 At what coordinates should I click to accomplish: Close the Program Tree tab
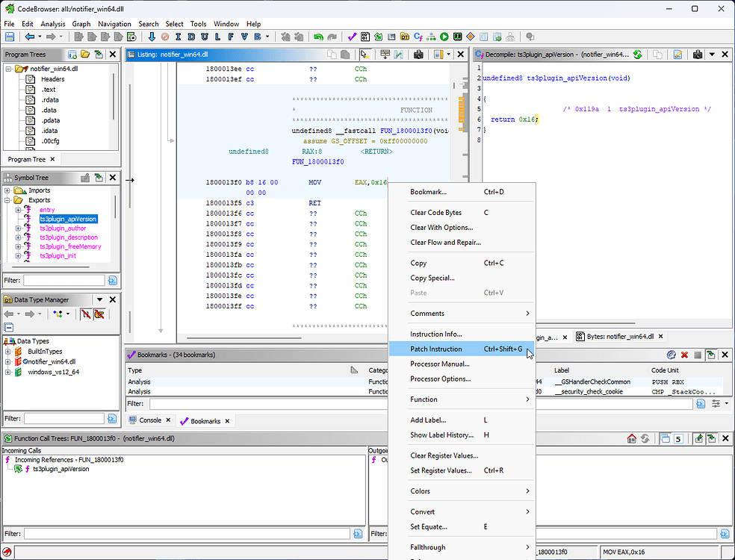pyautogui.click(x=52, y=159)
